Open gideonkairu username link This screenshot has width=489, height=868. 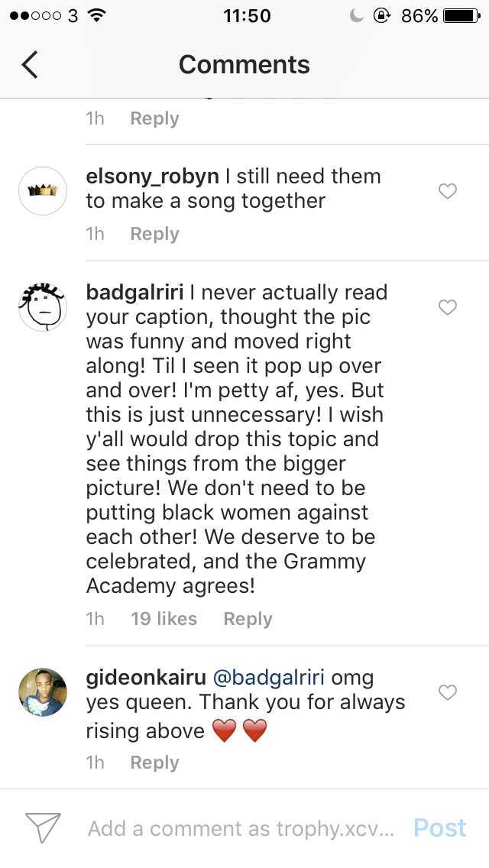(x=144, y=678)
